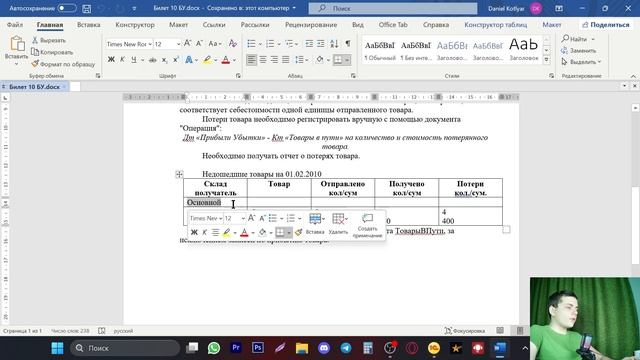
Task: Open Заменить replace button
Action: (578, 51)
